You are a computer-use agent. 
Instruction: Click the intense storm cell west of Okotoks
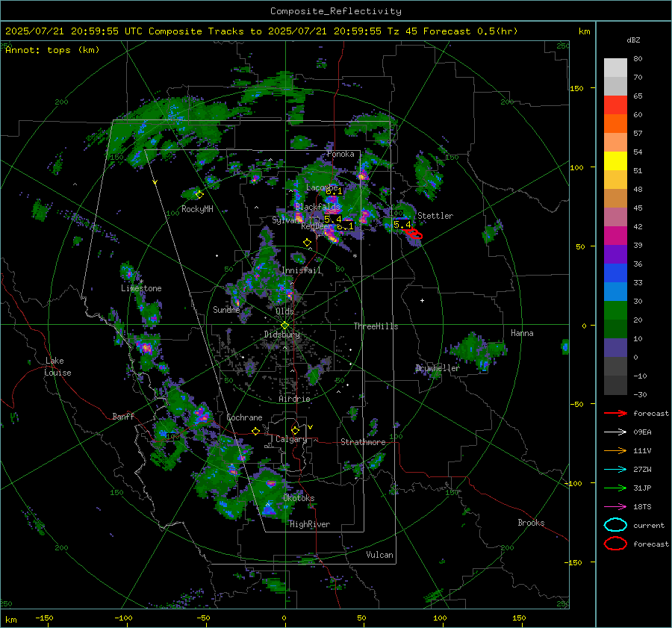[270, 484]
